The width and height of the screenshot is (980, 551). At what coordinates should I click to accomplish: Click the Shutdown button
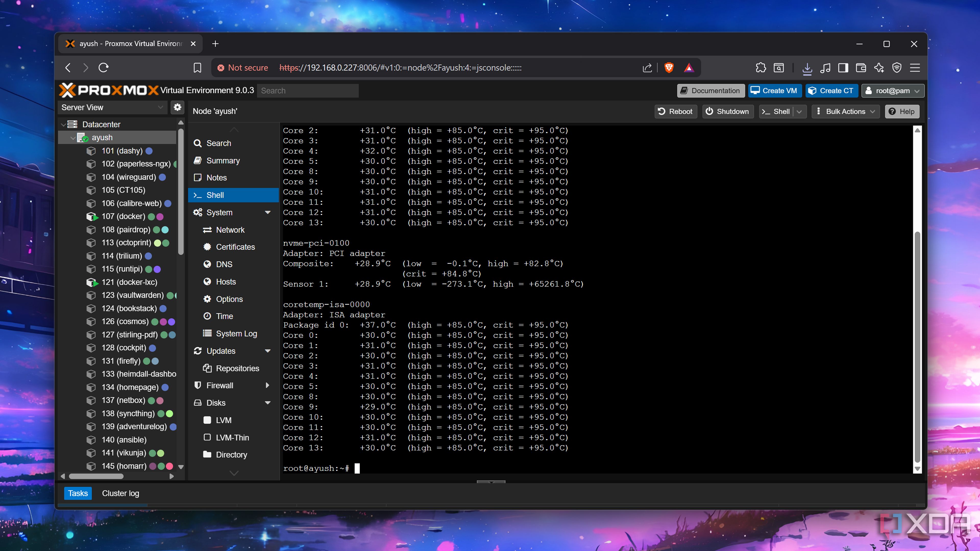coord(727,111)
